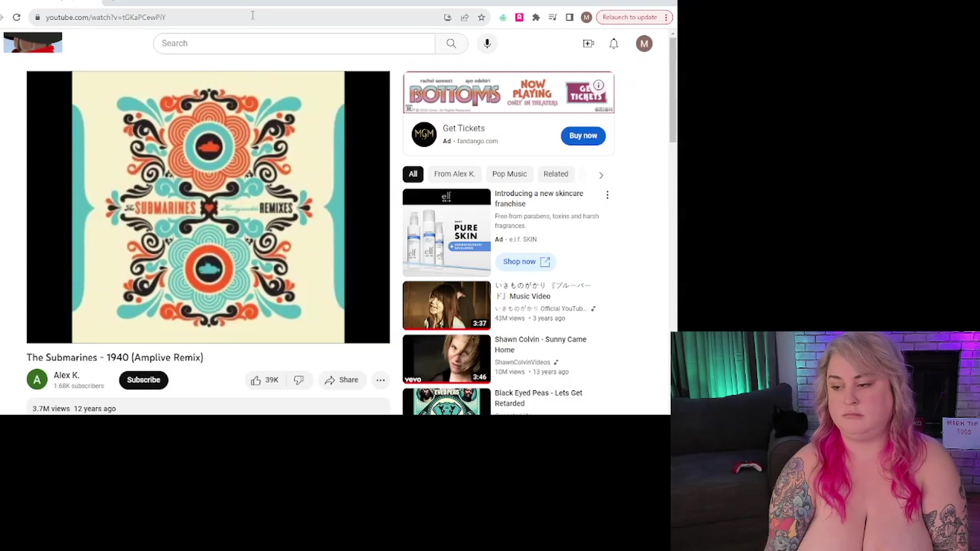Open the e.l.f. Pure Skin ad thumbnail
980x551 pixels.
point(447,233)
